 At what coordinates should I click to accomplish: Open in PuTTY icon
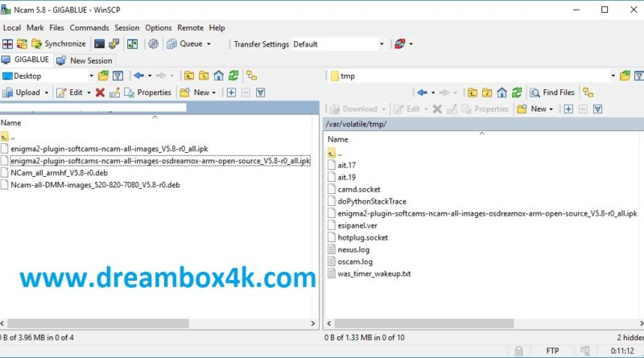pyautogui.click(x=114, y=44)
